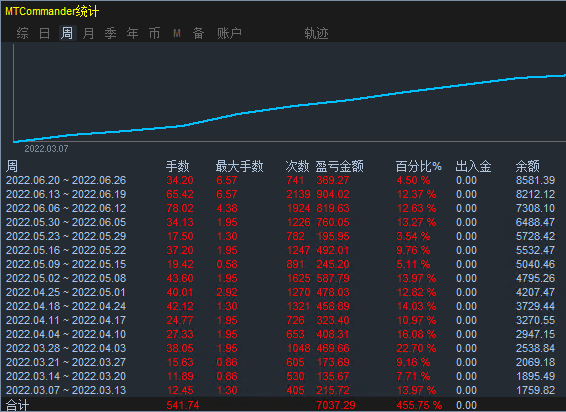Open the 轨迹 track tab

(316, 33)
